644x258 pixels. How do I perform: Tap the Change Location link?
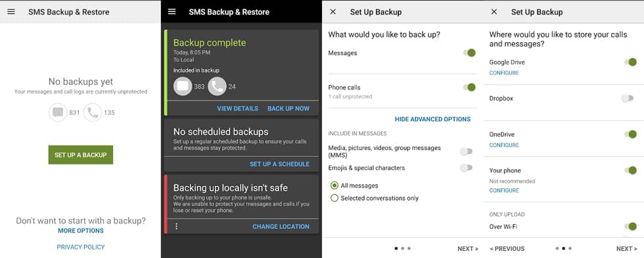coord(281,226)
